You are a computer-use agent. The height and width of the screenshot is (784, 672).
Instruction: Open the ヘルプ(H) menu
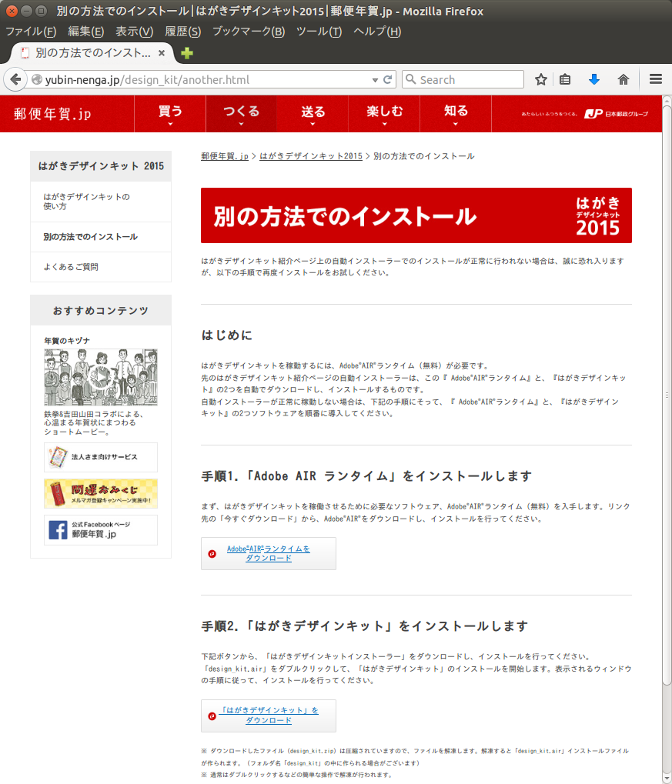coord(376,32)
